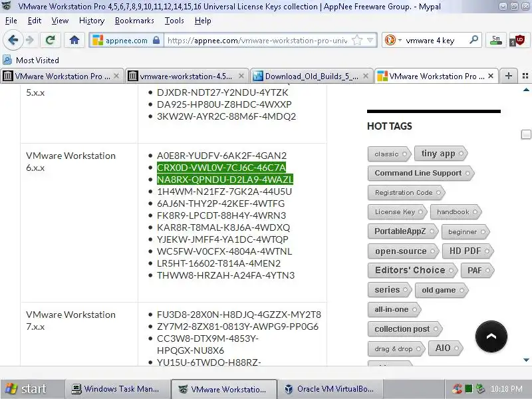Open the File menu
The image size is (532, 399).
click(11, 21)
